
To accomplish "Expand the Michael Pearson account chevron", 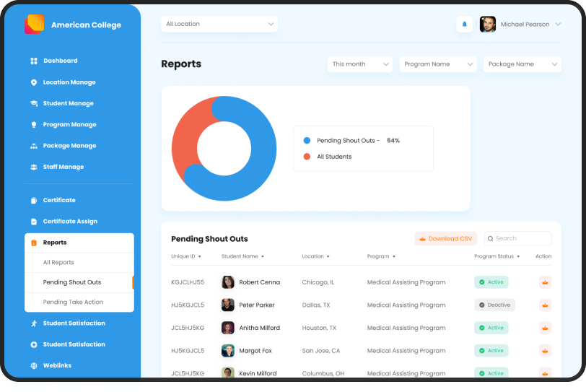I will [x=558, y=25].
